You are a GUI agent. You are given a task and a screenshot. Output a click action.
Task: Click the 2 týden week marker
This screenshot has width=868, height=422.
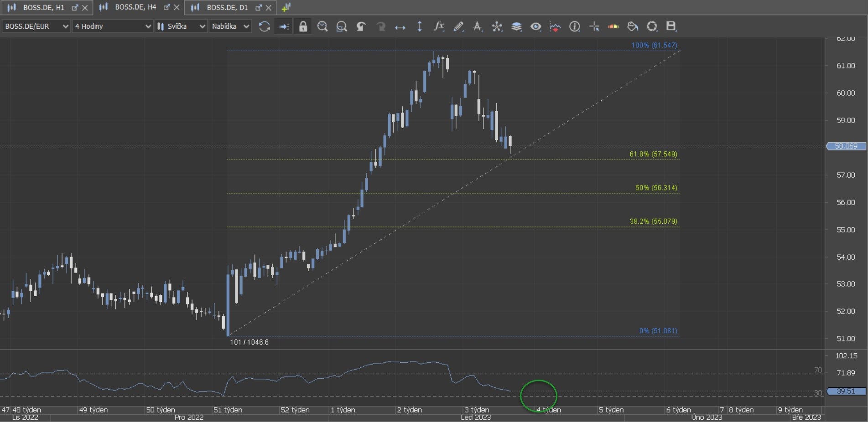pos(409,410)
